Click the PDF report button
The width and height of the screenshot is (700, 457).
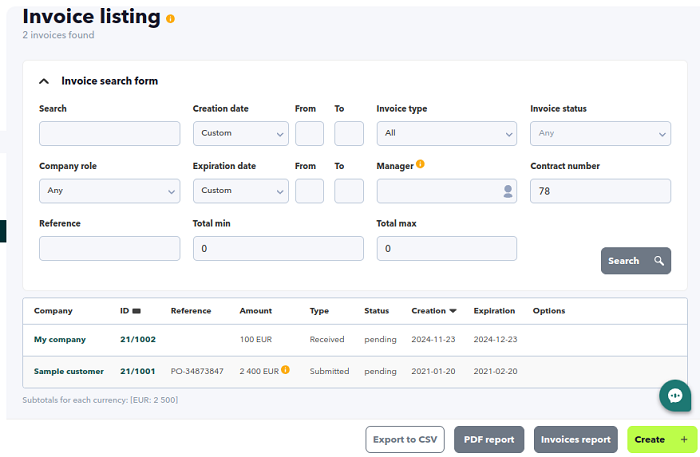pyautogui.click(x=489, y=440)
